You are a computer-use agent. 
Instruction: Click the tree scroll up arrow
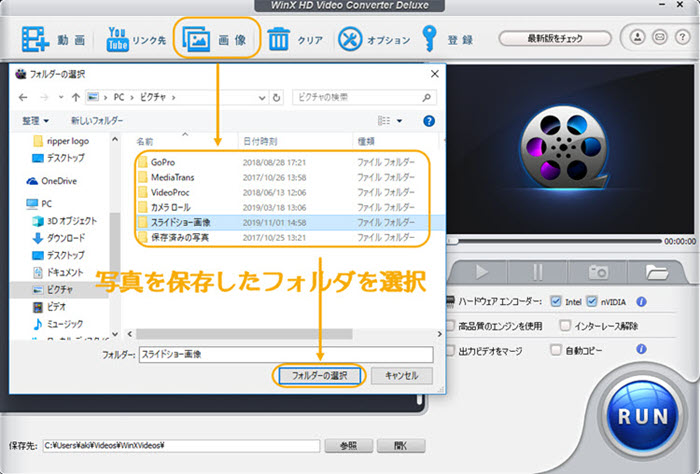pos(115,140)
